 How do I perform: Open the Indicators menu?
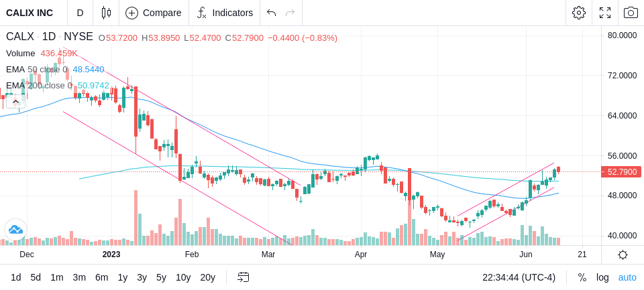click(225, 13)
